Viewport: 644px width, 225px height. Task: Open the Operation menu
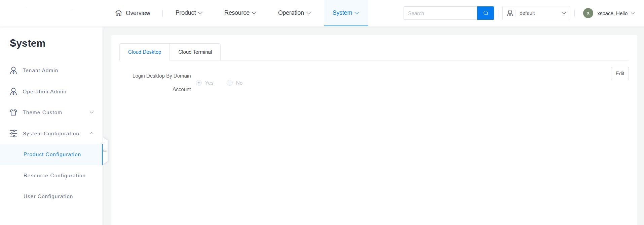[294, 13]
